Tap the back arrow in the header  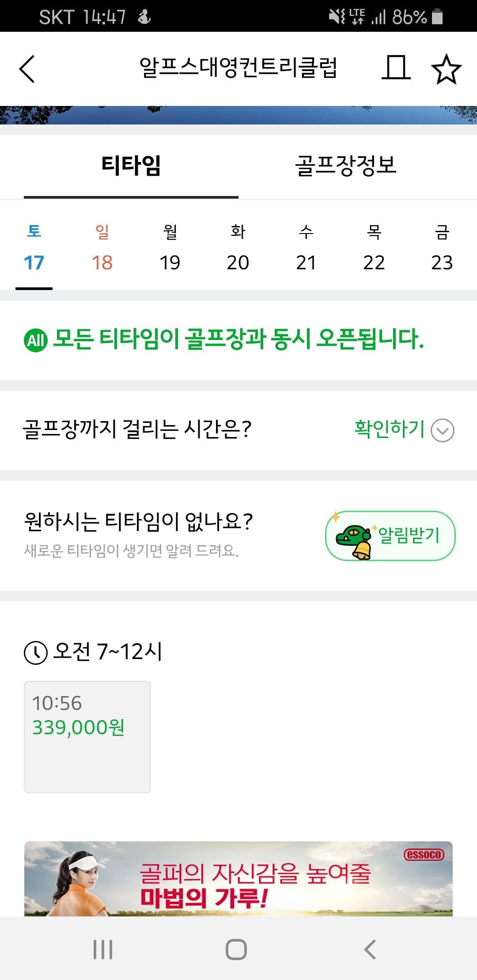coord(27,69)
